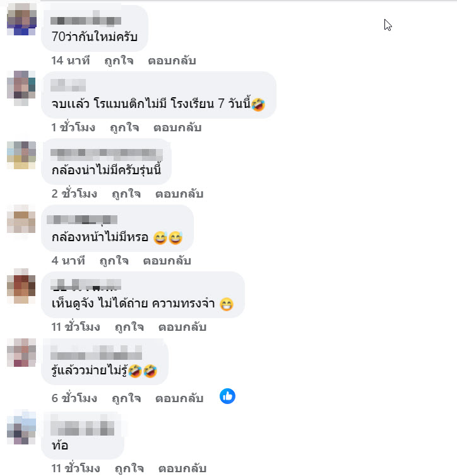Image resolution: width=457 pixels, height=476 pixels.
Task: Click ตอบกลับ under the 2 ชั่วโมง comment
Action: 179,194
